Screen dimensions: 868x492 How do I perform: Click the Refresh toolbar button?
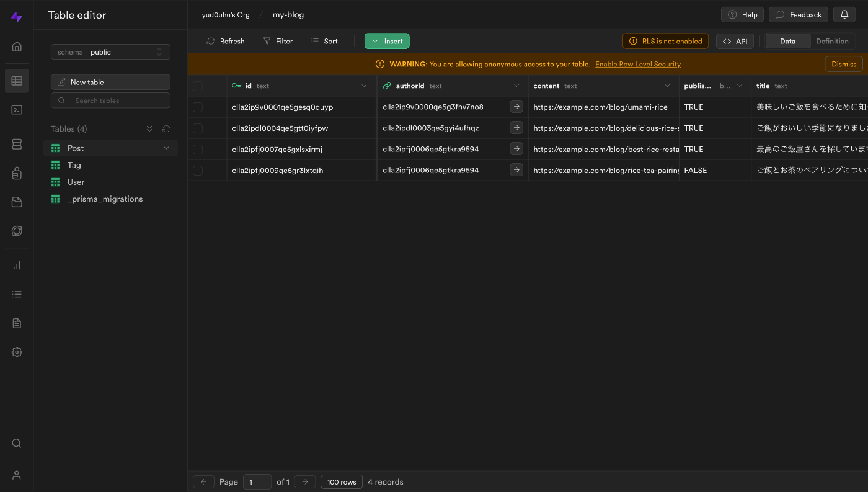click(x=226, y=41)
